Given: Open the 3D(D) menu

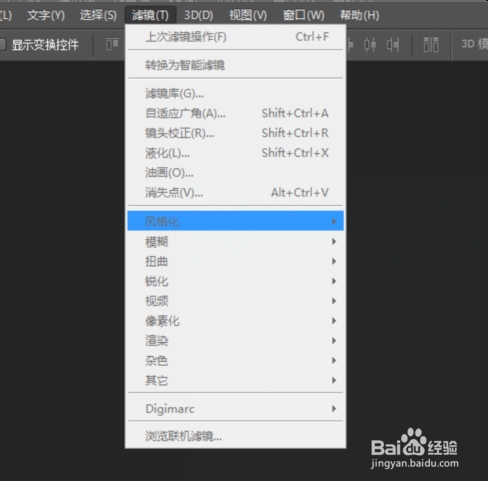Looking at the screenshot, I should coord(199,15).
